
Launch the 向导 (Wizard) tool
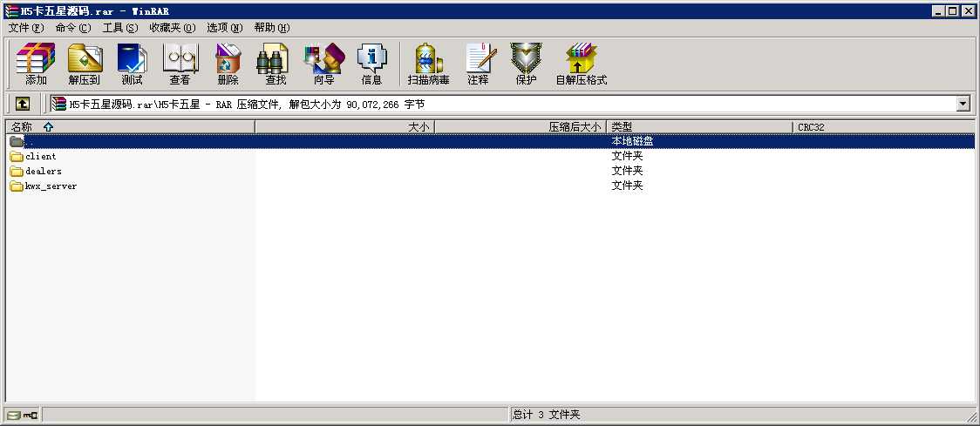click(x=323, y=64)
